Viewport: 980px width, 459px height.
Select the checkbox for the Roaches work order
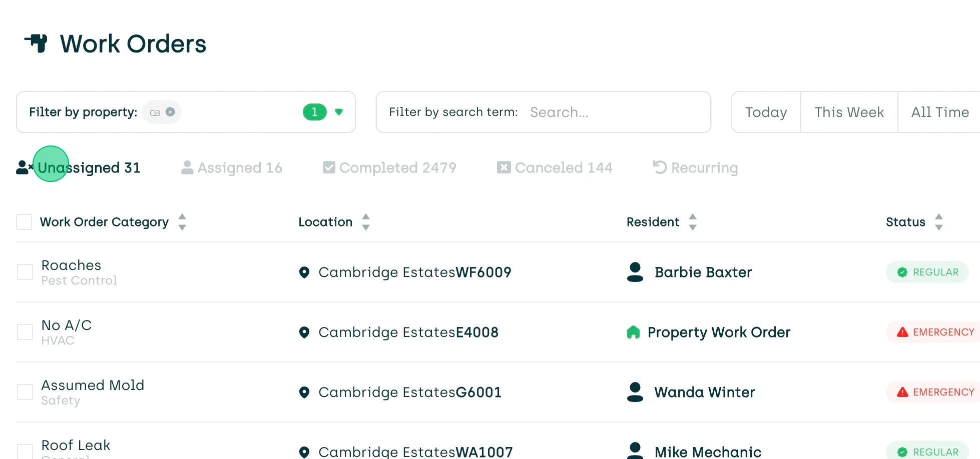point(25,272)
